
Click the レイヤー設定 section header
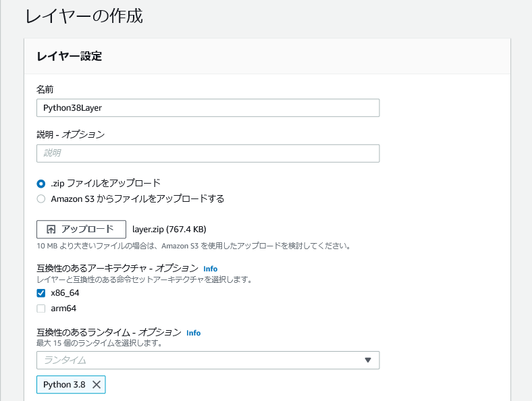[x=70, y=56]
